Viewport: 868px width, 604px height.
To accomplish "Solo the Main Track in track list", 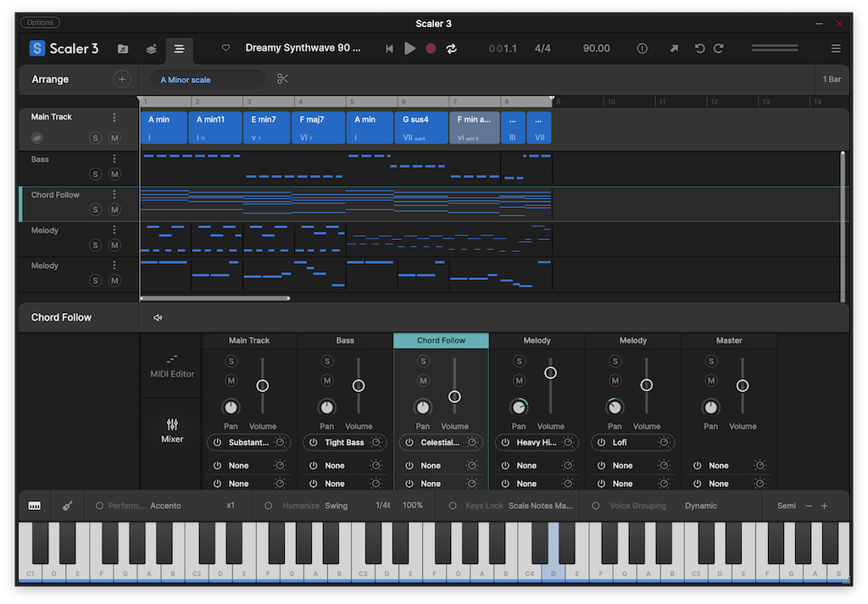I will (x=95, y=138).
